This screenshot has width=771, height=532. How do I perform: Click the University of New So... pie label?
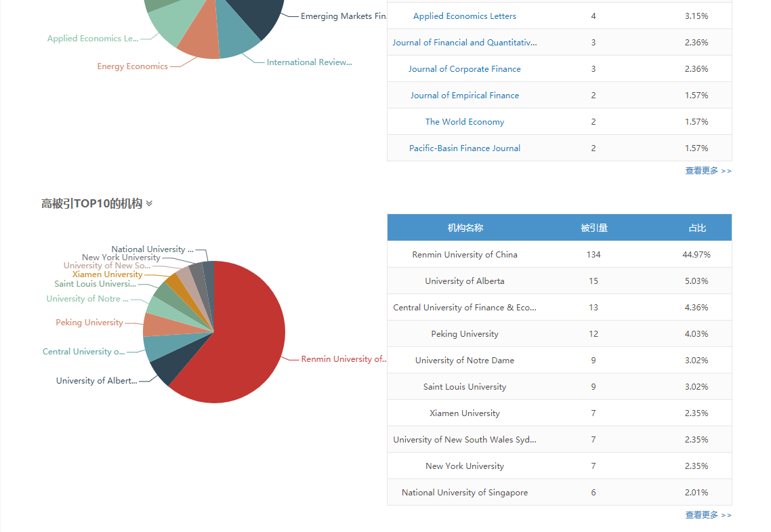[x=106, y=266]
